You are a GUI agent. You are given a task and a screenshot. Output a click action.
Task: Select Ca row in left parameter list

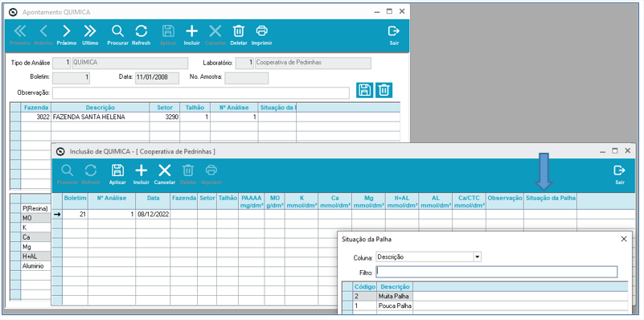pos(35,237)
